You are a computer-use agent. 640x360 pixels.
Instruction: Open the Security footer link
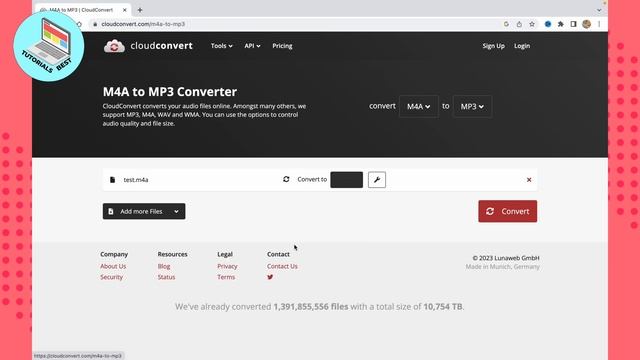(111, 277)
